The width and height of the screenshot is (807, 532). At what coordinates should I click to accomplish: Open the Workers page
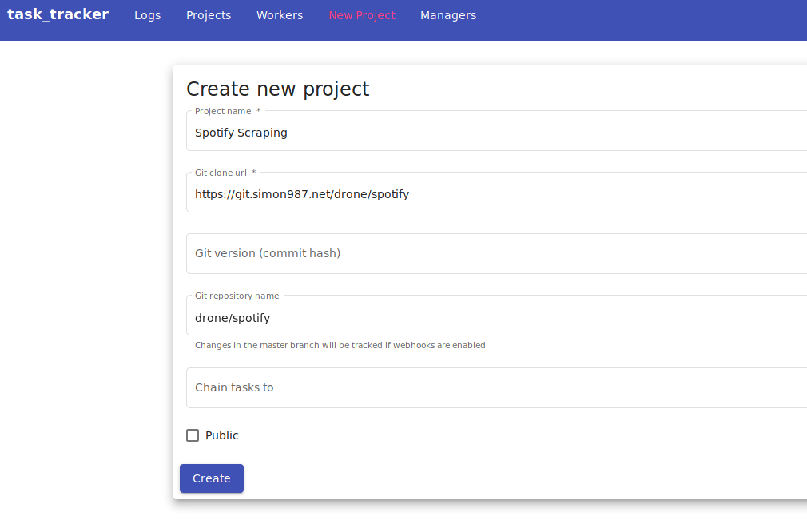[x=280, y=15]
